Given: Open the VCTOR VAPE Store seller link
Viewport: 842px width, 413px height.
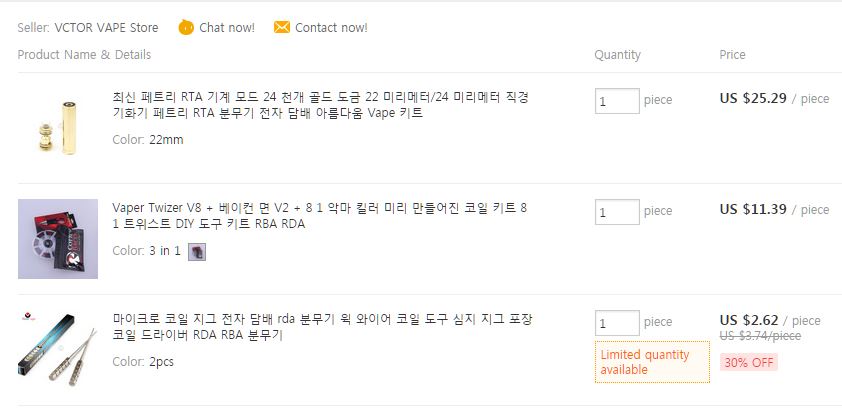Looking at the screenshot, I should tap(106, 27).
